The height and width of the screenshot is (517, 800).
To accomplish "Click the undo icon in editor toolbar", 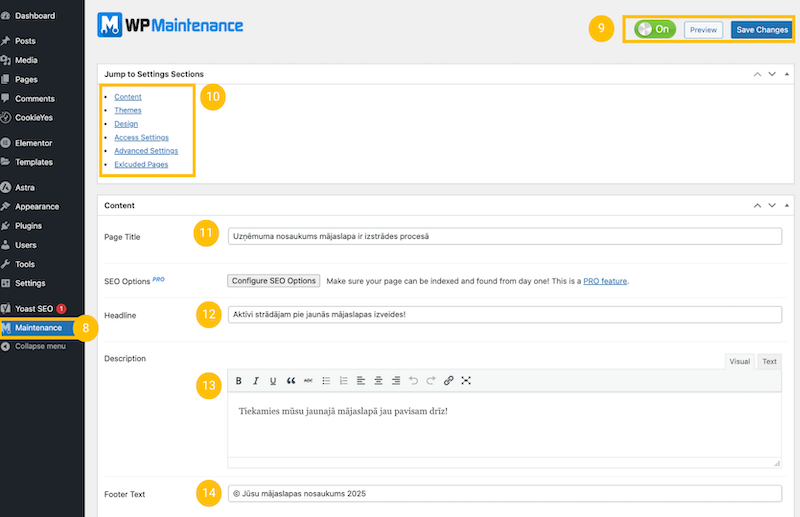I will (x=414, y=381).
